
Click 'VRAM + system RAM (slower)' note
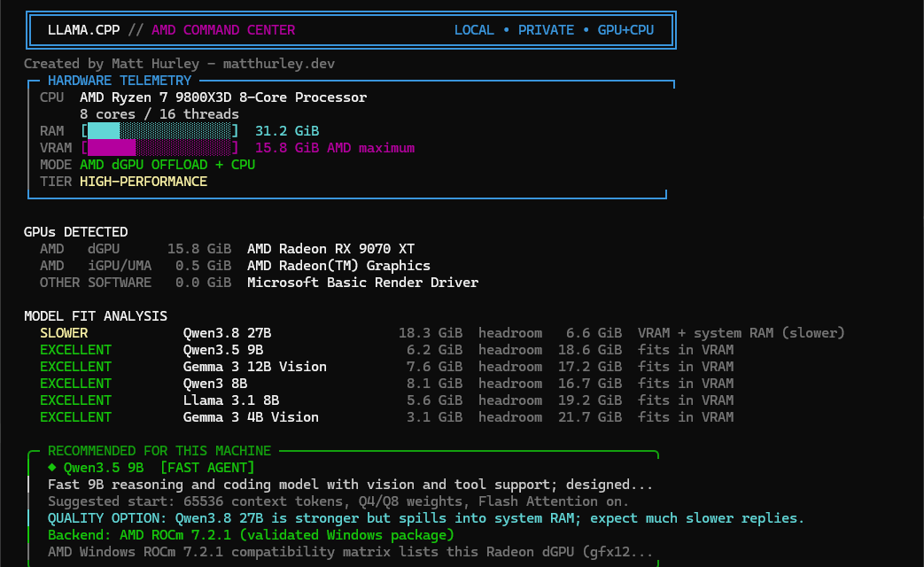(742, 333)
